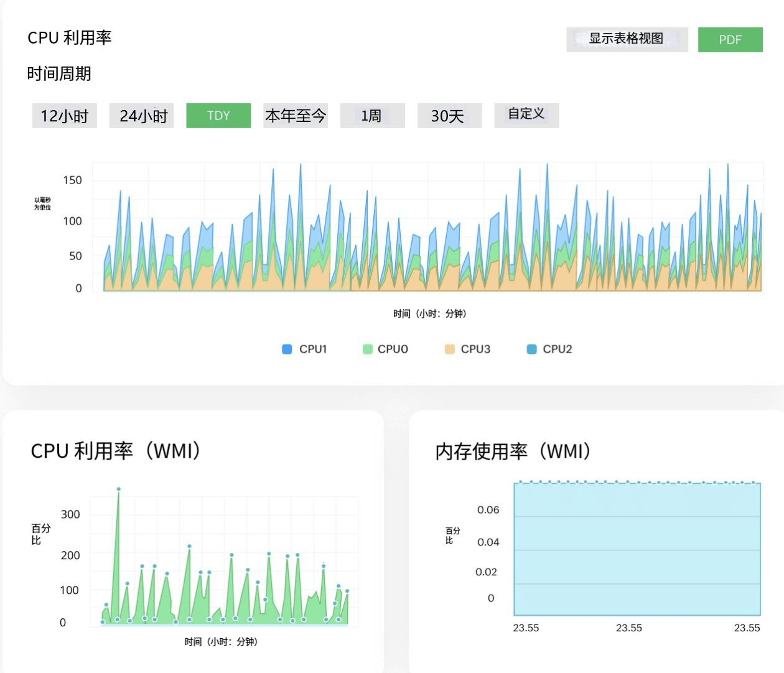The image size is (784, 673).
Task: Select the 24小时 time period
Action: click(x=141, y=116)
